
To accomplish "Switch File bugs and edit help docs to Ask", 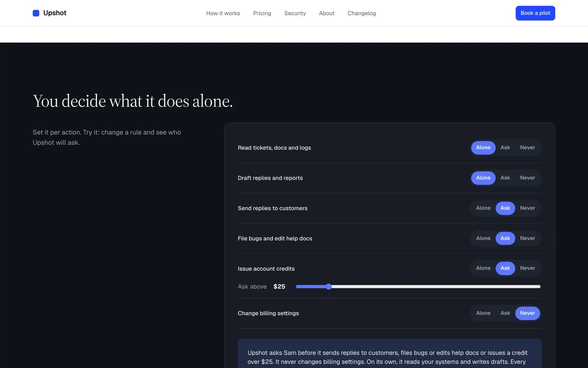I will coord(505,238).
